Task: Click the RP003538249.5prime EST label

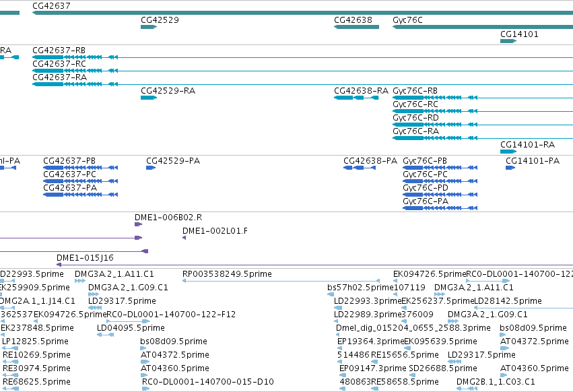Action: (x=227, y=274)
